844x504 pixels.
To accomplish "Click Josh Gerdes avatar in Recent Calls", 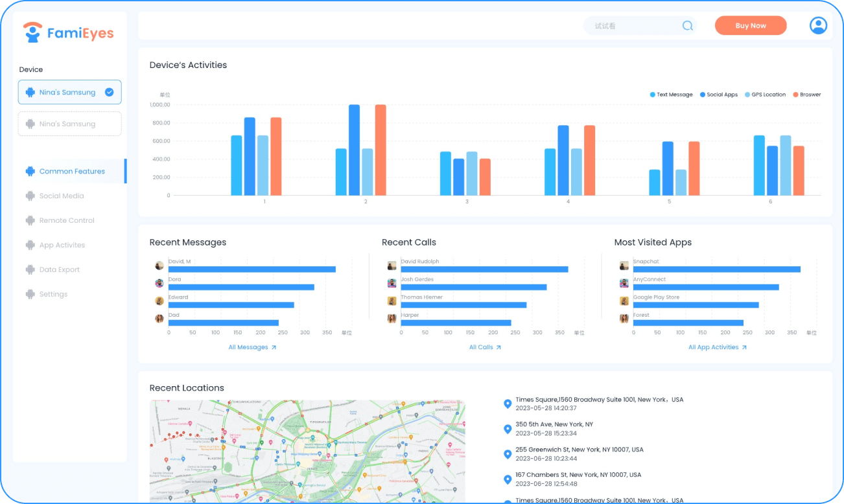I will coord(392,283).
